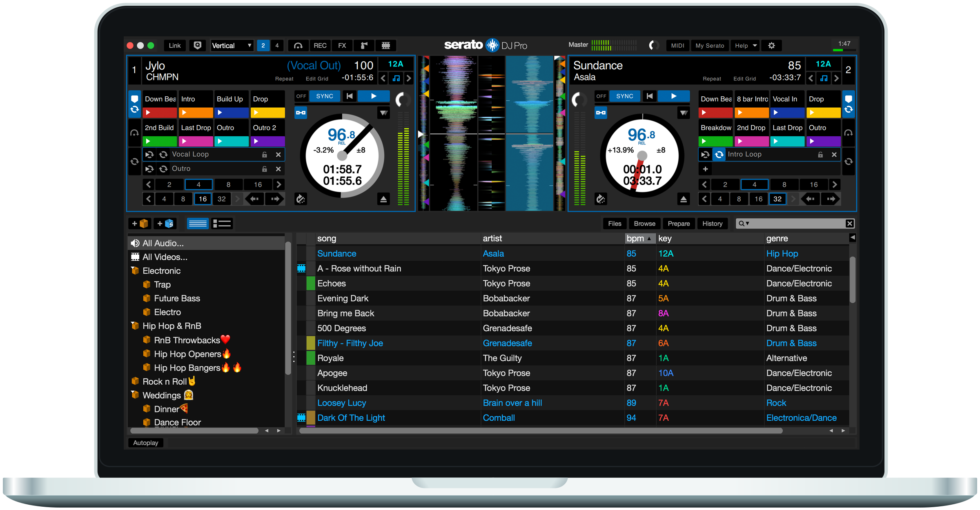Switch to 4 deck layout

click(x=277, y=45)
